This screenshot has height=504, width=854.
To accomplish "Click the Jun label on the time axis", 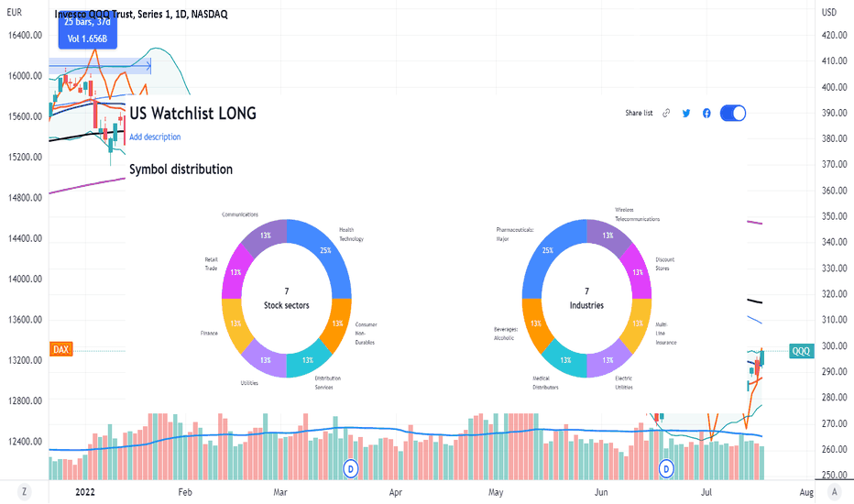I will pos(601,492).
